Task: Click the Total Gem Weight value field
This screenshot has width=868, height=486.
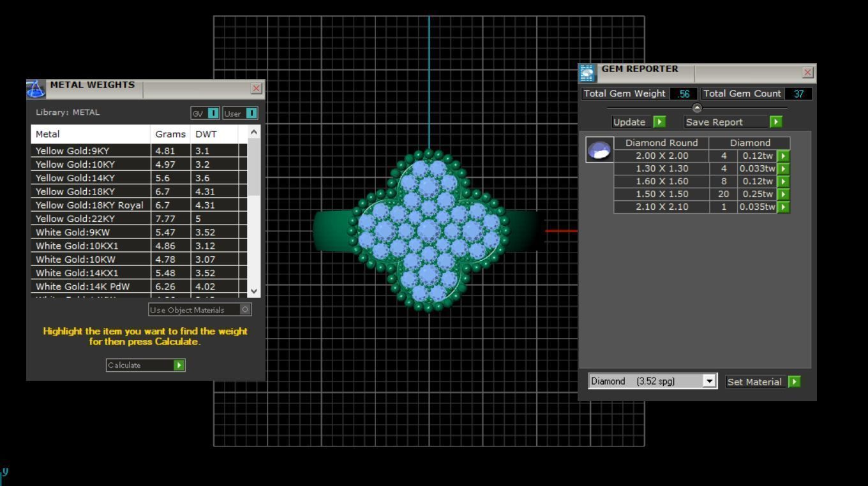Action: pyautogui.click(x=683, y=94)
